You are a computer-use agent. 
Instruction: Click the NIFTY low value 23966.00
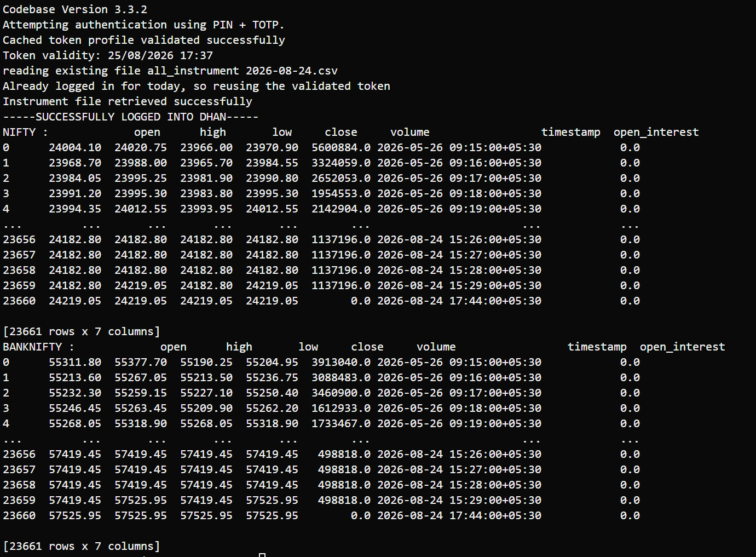(x=206, y=147)
